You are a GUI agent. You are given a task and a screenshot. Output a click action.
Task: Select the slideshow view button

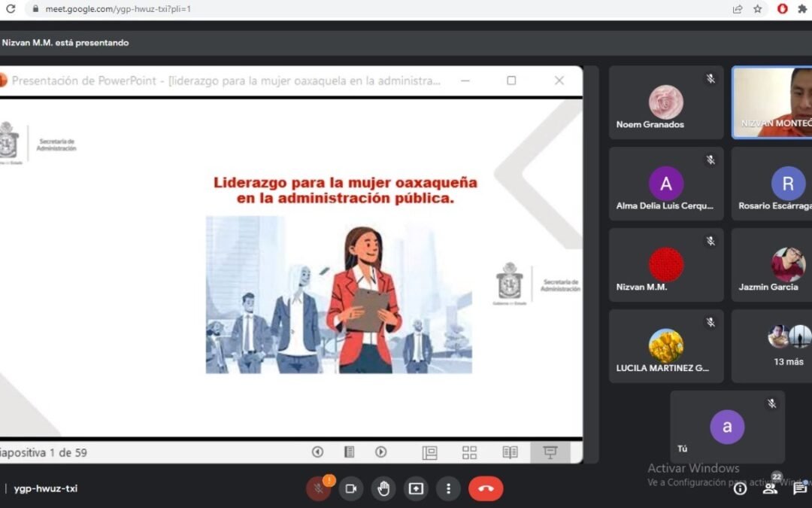[550, 452]
